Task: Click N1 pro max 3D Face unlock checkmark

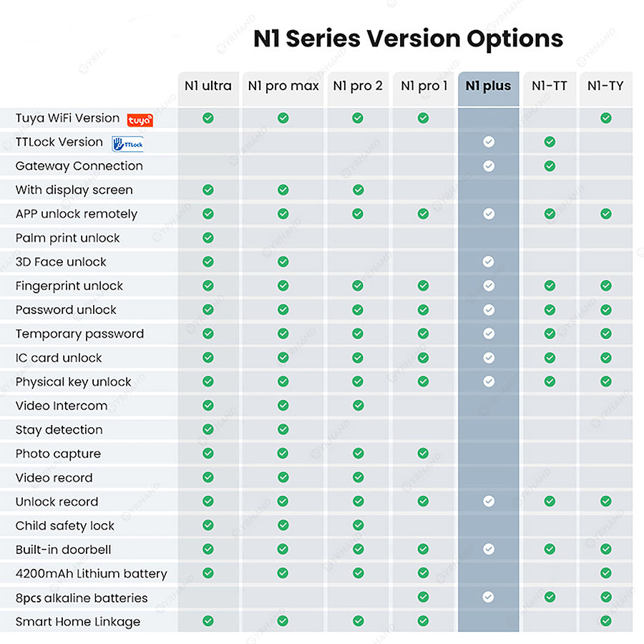Action: (x=283, y=262)
